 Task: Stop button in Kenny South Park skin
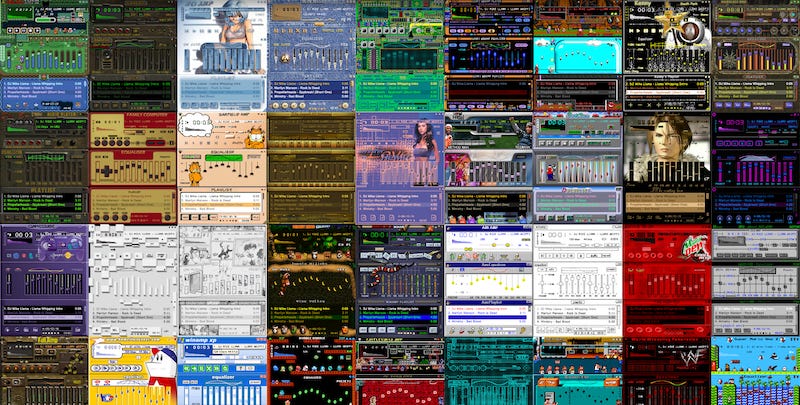point(654,31)
